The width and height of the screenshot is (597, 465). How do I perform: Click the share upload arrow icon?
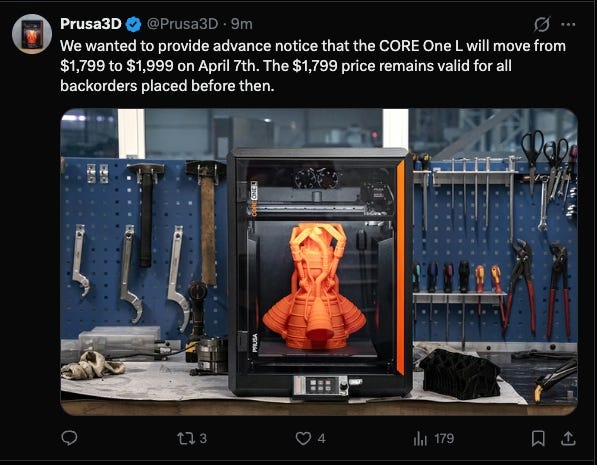point(568,438)
